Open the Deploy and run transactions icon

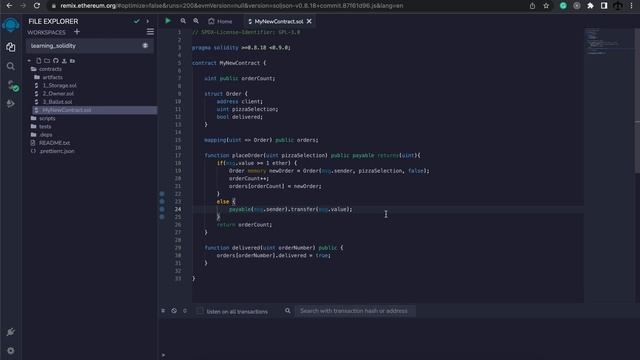coord(11,104)
